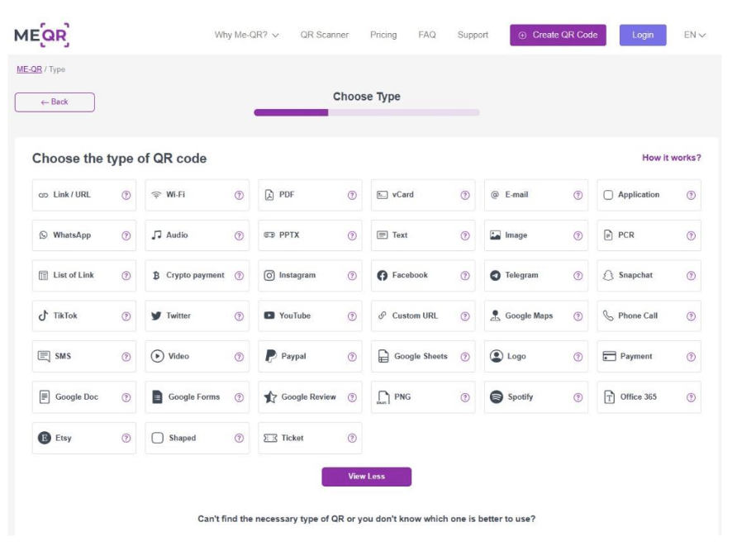The image size is (732, 560).
Task: Click the Create QR Code button
Action: pos(558,35)
